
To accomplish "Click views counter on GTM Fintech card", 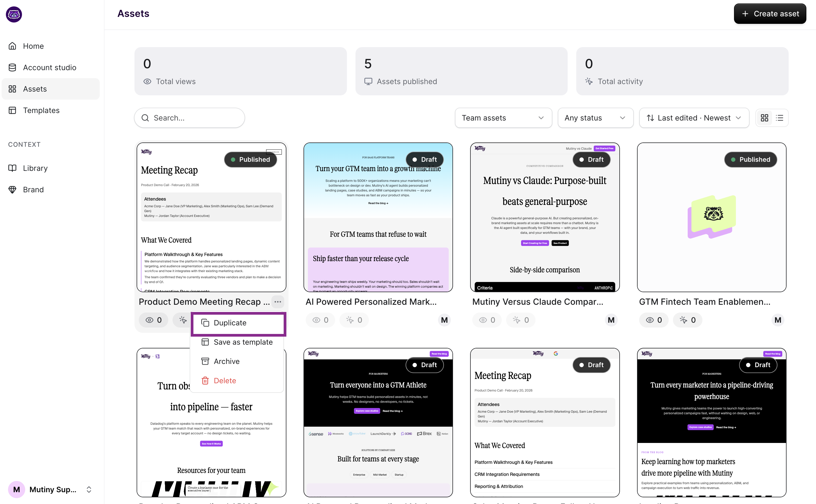I will 654,320.
